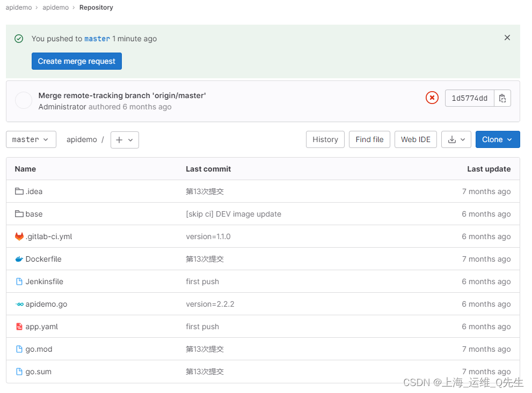532x393 pixels.
Task: Click the file icon beside go.mod
Action: (19, 349)
